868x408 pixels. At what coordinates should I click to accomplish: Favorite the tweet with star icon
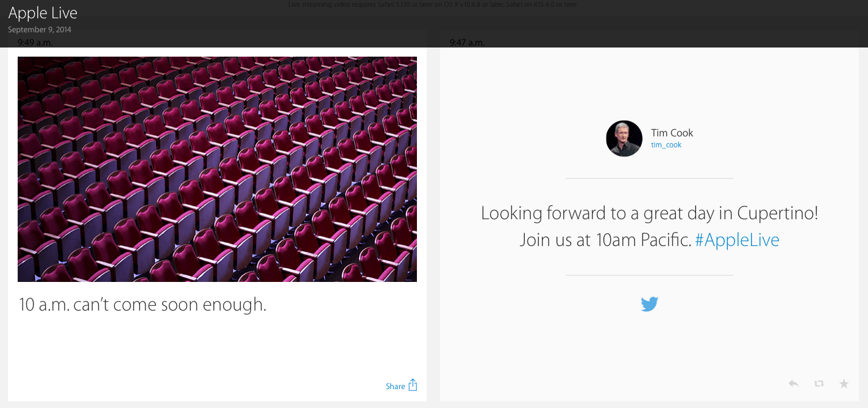tap(844, 384)
